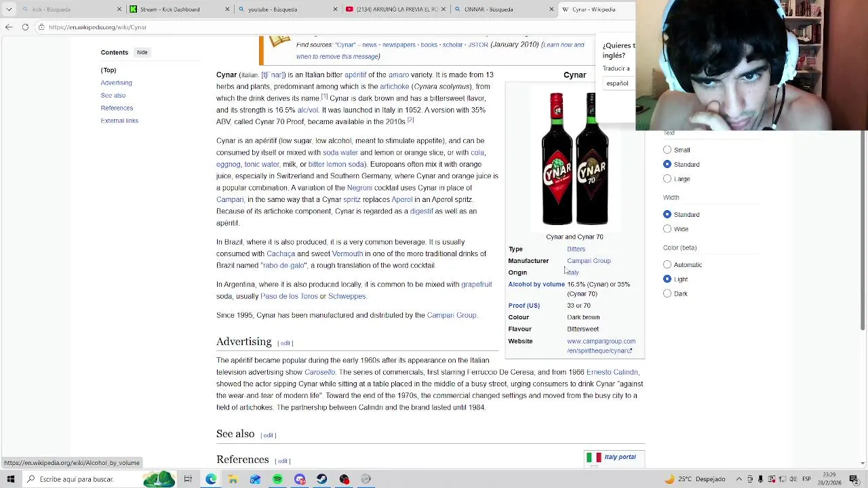868x488 pixels.
Task: Jump to External links in Contents
Action: [119, 121]
